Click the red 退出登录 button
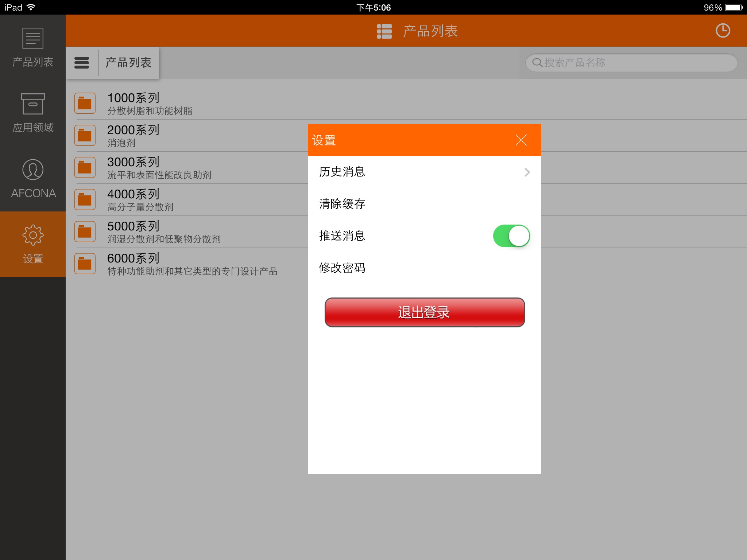The image size is (747, 560). pyautogui.click(x=425, y=312)
